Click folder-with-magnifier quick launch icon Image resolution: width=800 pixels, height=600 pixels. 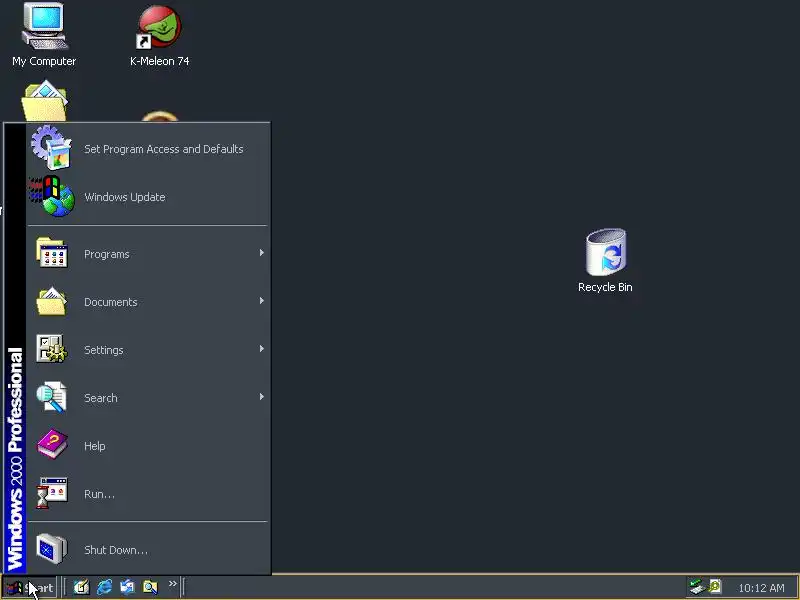[x=150, y=587]
